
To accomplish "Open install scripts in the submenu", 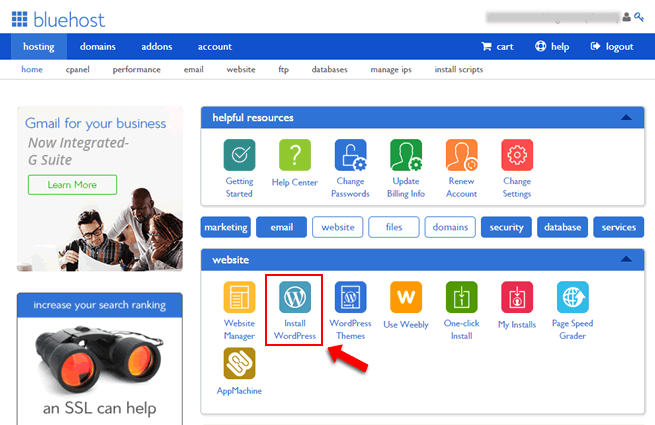I will point(459,69).
